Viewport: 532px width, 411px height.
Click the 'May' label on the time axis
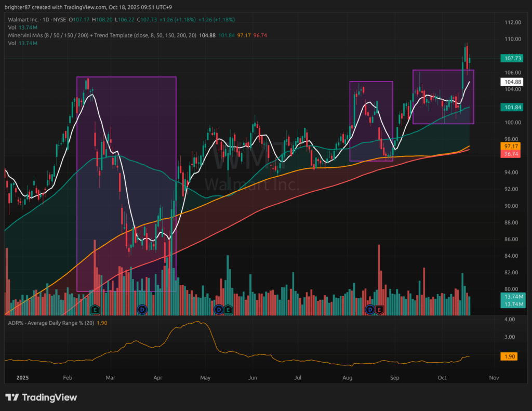205,378
